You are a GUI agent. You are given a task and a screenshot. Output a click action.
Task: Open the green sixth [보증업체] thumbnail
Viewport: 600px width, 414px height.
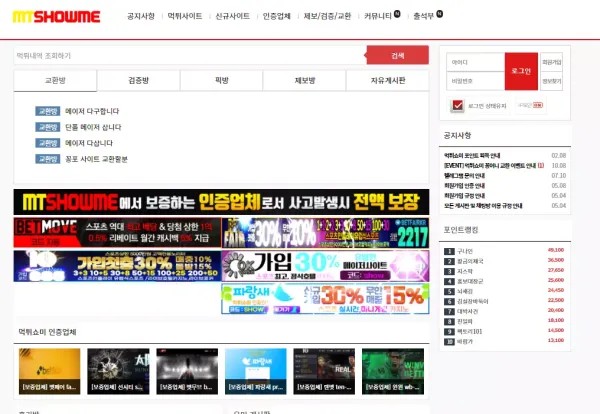(x=393, y=371)
